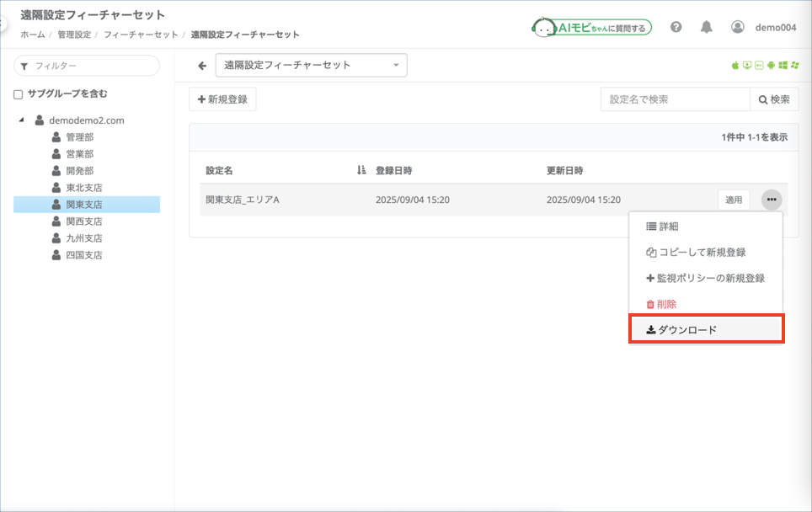Select the 管理部 group
Image resolution: width=812 pixels, height=512 pixels.
80,137
